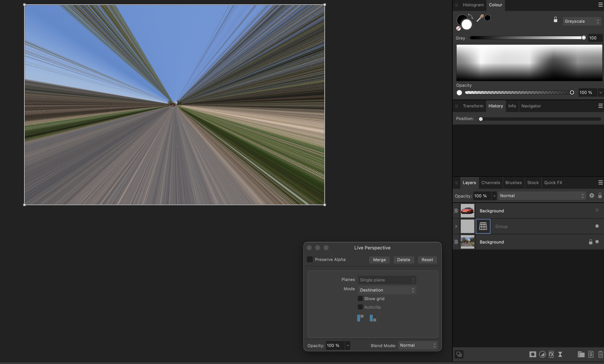Open layer blend options gear icon
Screen dimensions: 604x364
[592, 196]
